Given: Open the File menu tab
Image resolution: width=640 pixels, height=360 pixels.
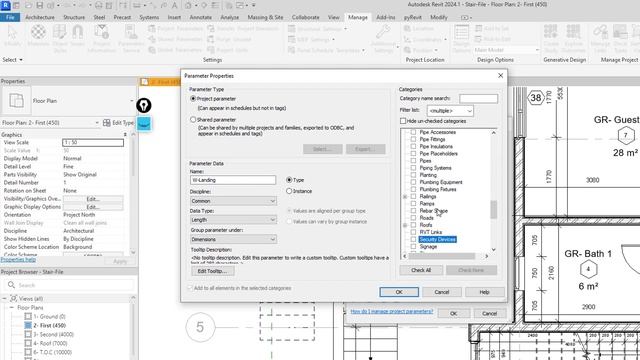Looking at the screenshot, I should (10, 17).
